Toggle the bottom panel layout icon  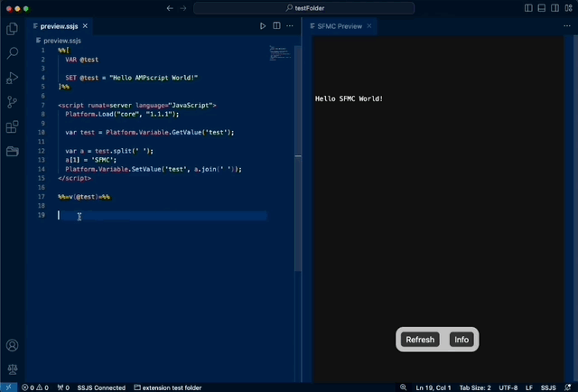[542, 8]
